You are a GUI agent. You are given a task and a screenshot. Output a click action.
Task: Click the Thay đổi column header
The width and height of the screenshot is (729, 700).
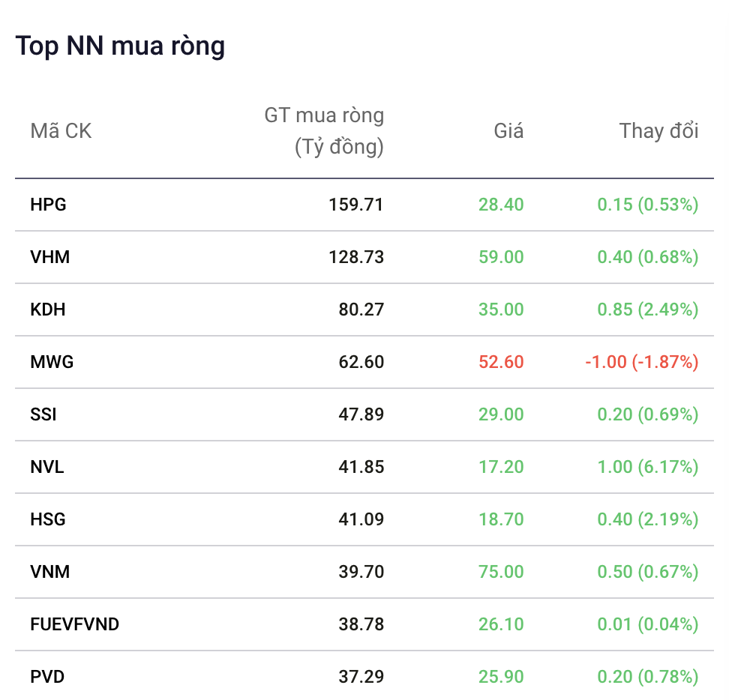pos(658,131)
